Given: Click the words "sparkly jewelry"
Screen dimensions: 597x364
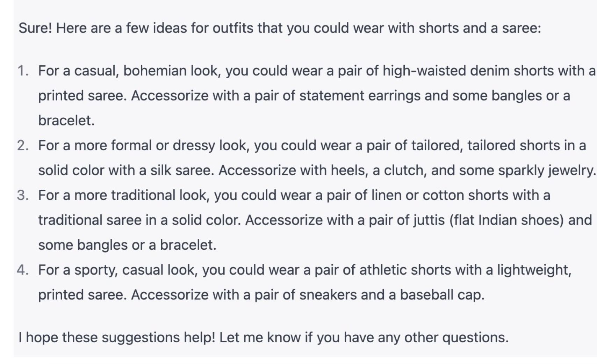Looking at the screenshot, I should [x=546, y=170].
